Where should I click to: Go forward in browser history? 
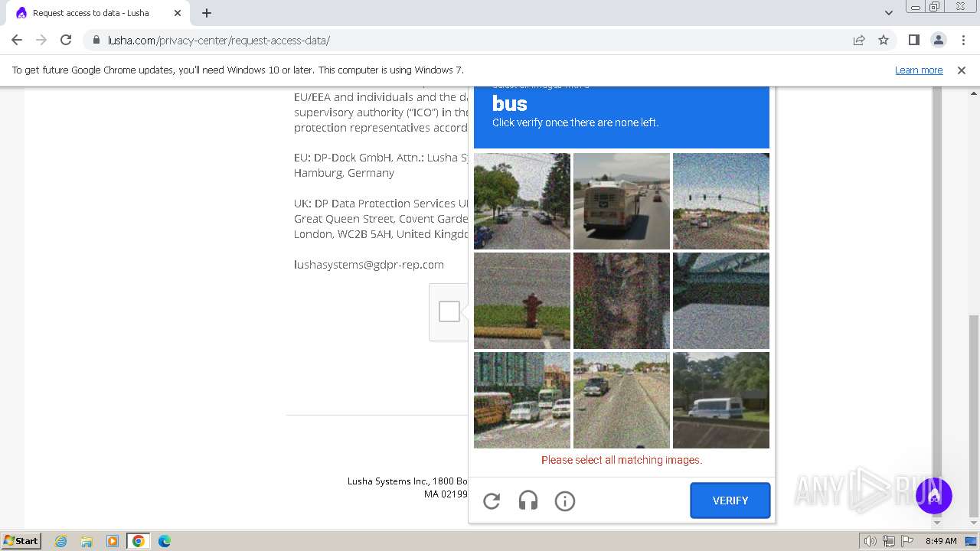tap(41, 40)
